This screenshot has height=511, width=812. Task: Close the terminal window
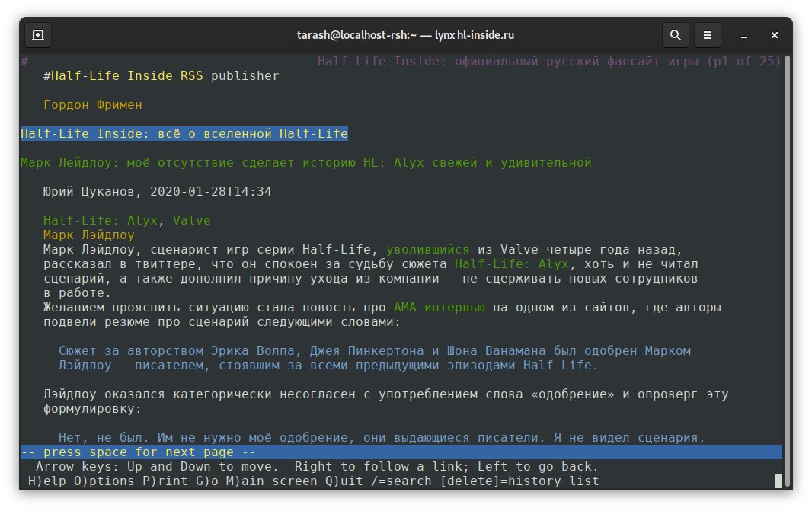[x=774, y=35]
